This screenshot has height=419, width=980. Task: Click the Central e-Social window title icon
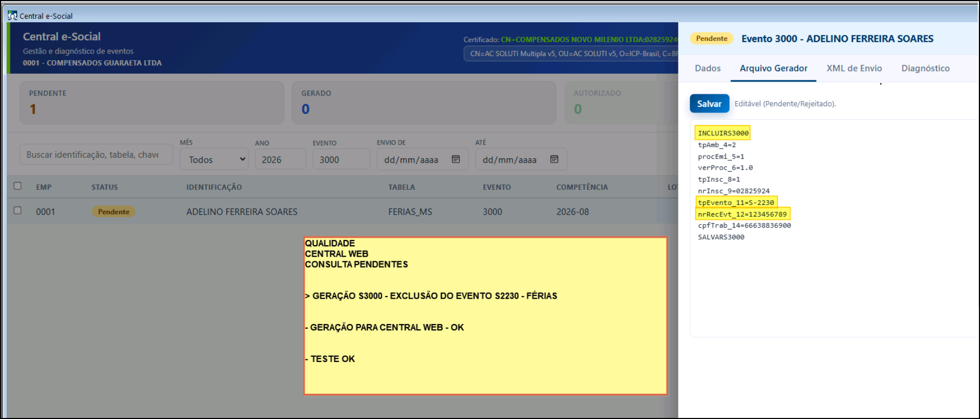pyautogui.click(x=12, y=16)
